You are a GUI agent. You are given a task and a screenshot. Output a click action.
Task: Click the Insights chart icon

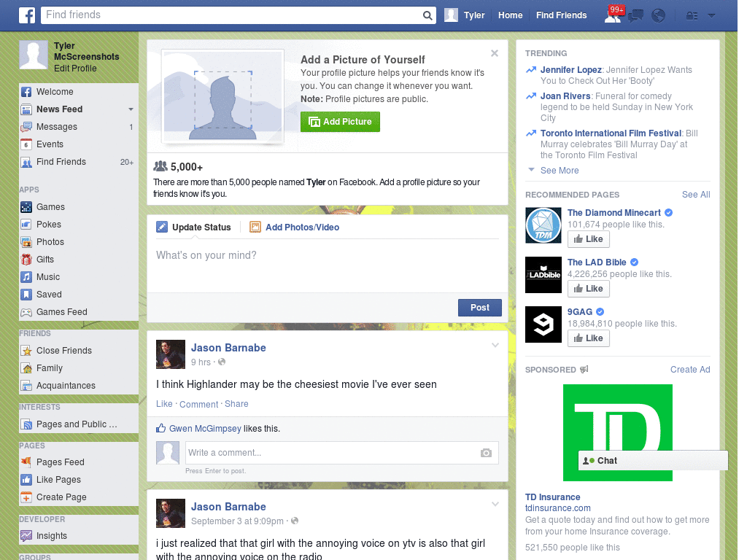(x=26, y=536)
